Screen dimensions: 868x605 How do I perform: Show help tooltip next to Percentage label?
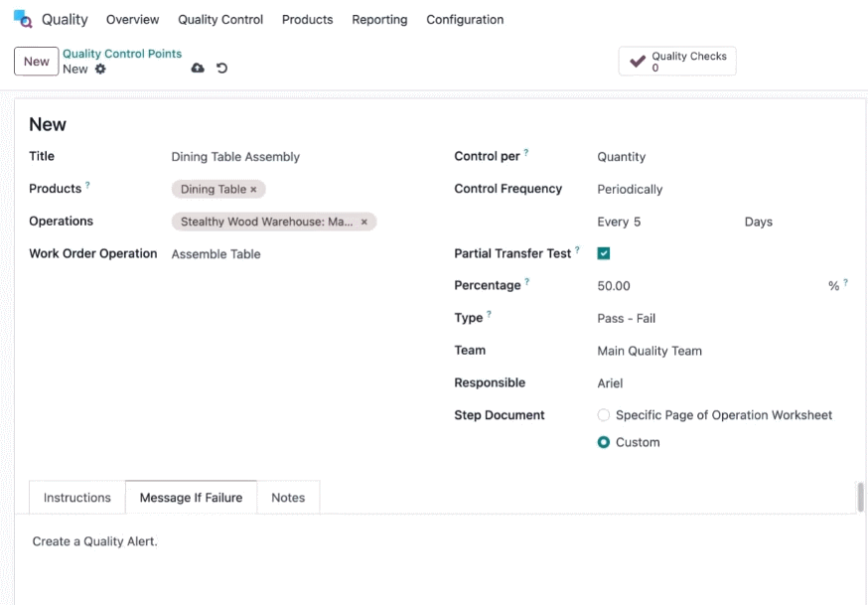click(x=527, y=281)
